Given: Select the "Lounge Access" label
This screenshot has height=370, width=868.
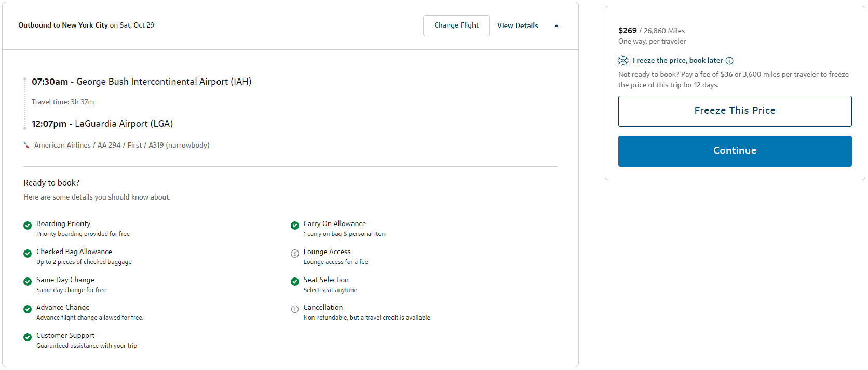Looking at the screenshot, I should click(x=327, y=252).
